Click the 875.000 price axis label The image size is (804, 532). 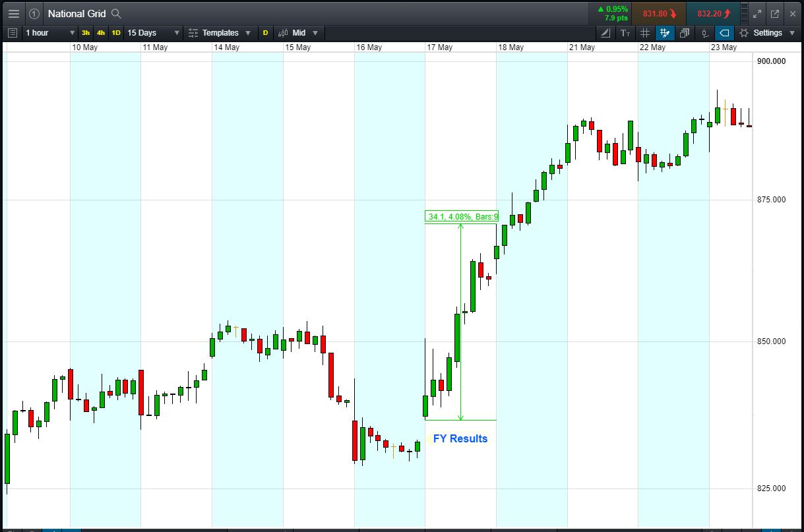[x=772, y=200]
